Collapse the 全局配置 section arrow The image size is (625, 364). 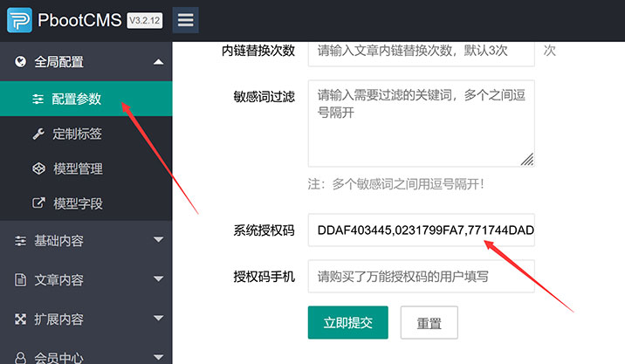[158, 62]
